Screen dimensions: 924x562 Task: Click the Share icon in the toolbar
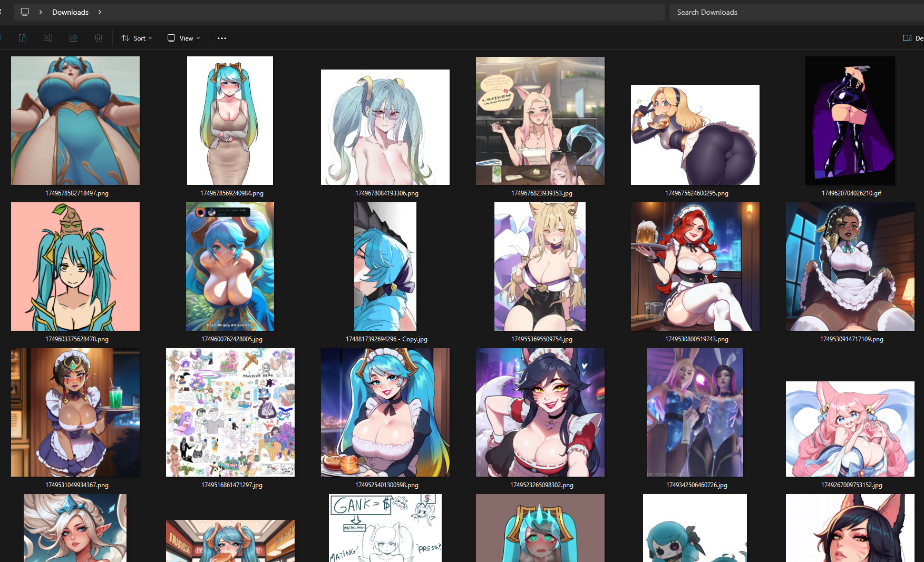click(73, 38)
